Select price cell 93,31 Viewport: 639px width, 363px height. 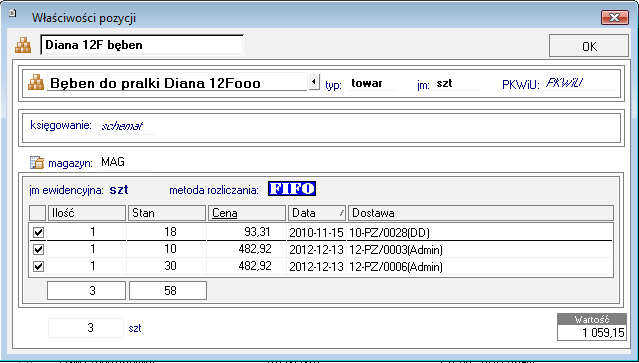tap(247, 232)
